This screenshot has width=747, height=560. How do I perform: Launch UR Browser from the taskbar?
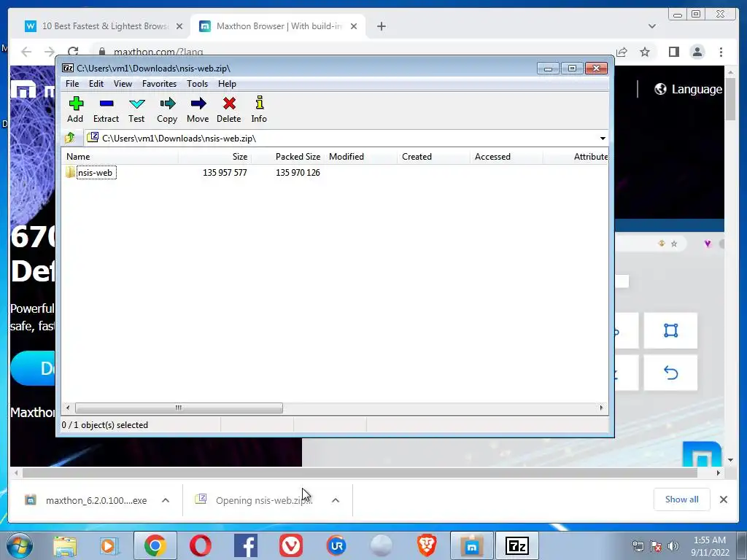[336, 545]
